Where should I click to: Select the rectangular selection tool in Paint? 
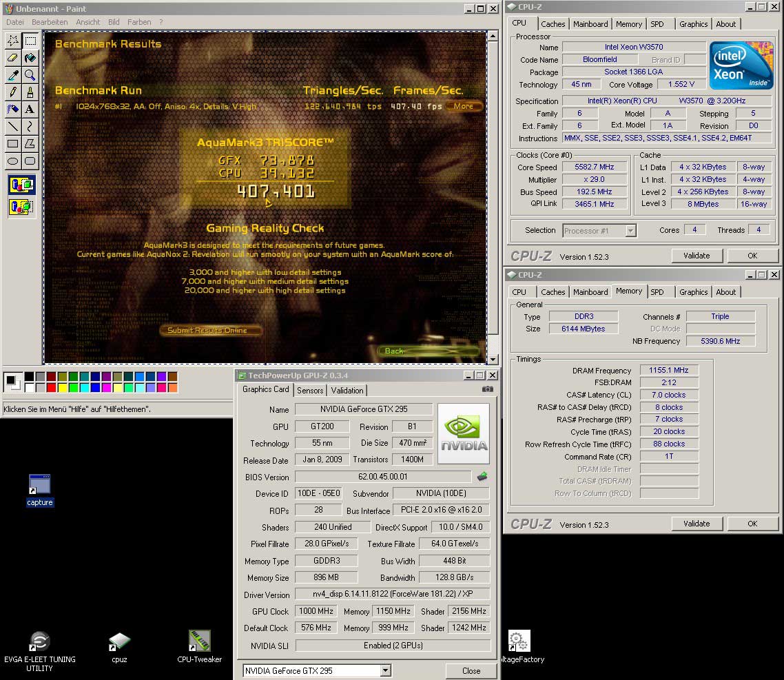pos(30,41)
